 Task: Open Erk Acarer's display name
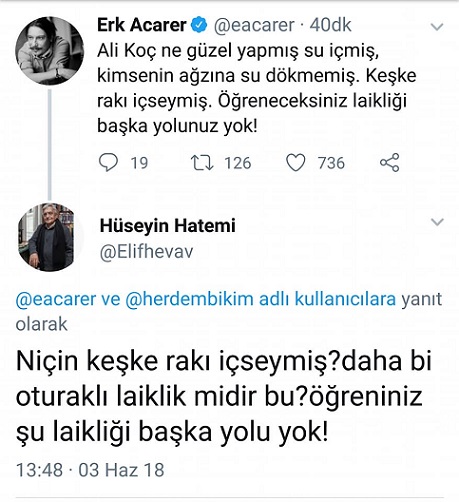point(142,25)
